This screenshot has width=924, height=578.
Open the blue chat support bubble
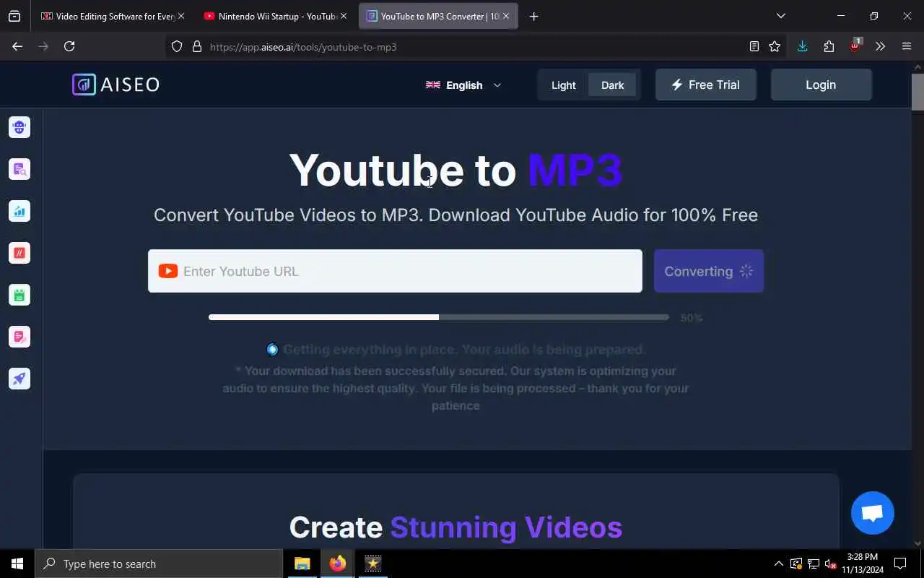[x=873, y=513]
